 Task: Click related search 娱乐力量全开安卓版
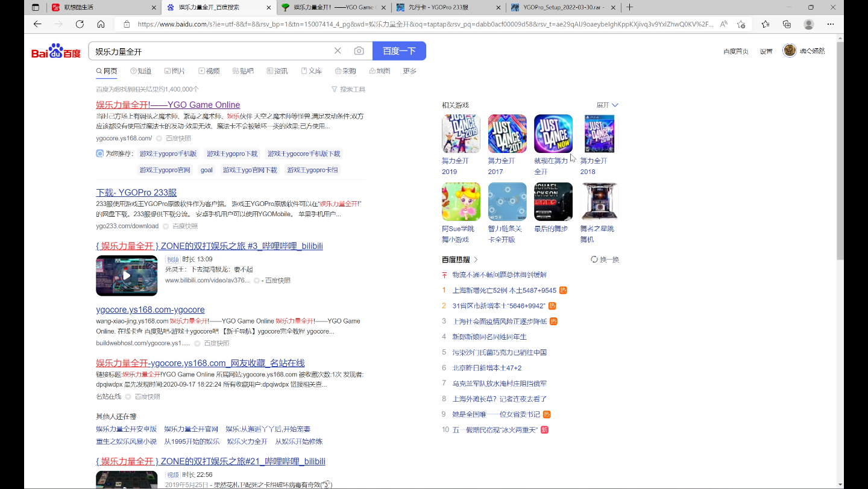coord(127,429)
